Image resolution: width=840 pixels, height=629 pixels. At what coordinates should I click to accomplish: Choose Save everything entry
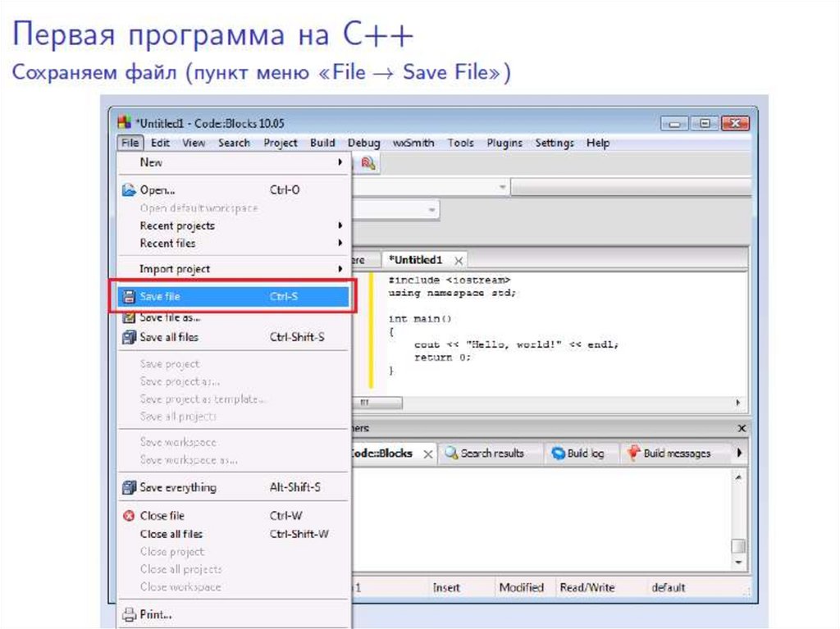click(233, 488)
